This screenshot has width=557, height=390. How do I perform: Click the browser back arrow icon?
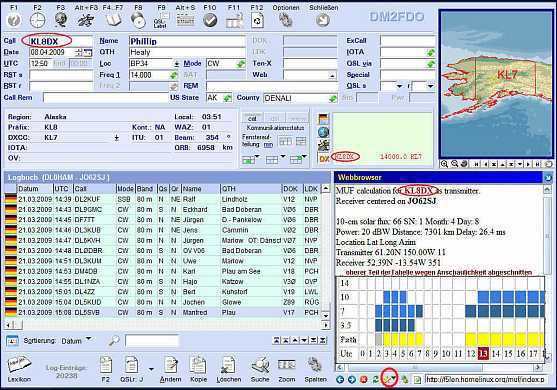(340, 379)
